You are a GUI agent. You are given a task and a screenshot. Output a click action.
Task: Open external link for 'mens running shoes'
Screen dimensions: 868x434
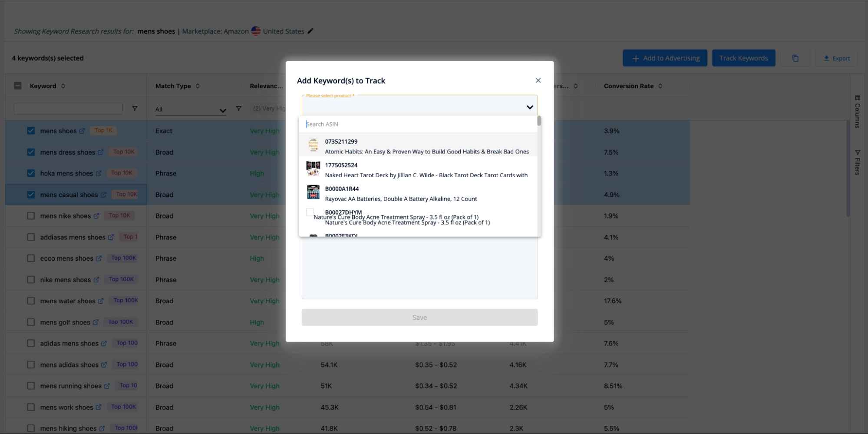coord(107,386)
